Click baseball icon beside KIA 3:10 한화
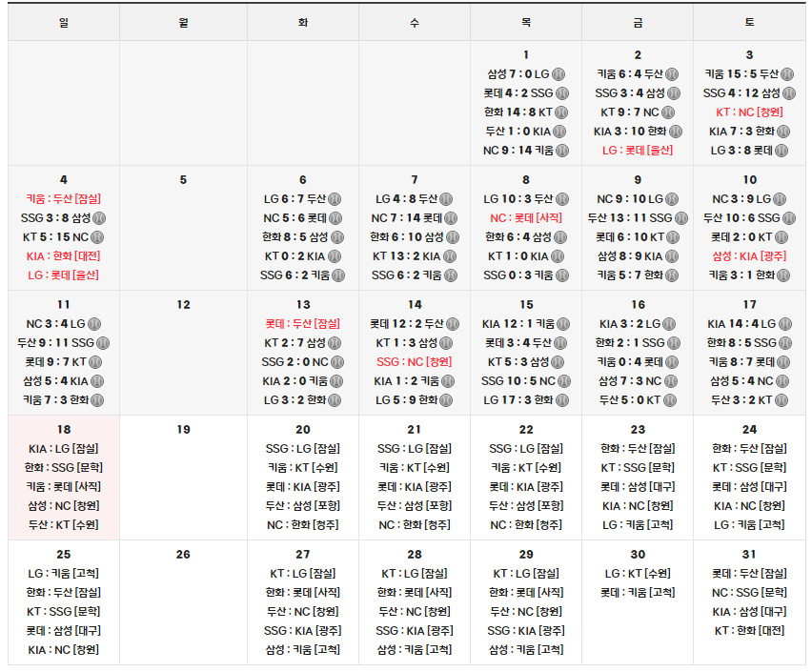This screenshot has width=812, height=672. point(676,132)
